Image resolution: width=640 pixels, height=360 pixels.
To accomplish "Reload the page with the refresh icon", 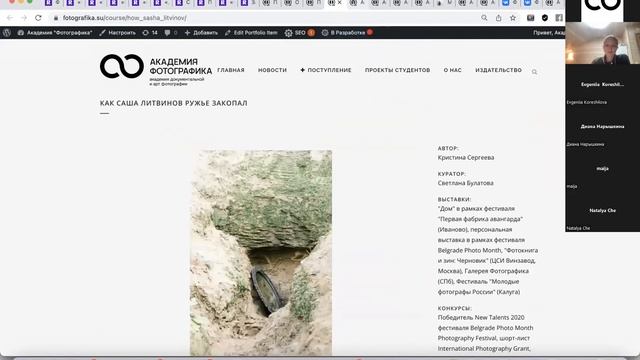I will click(38, 18).
